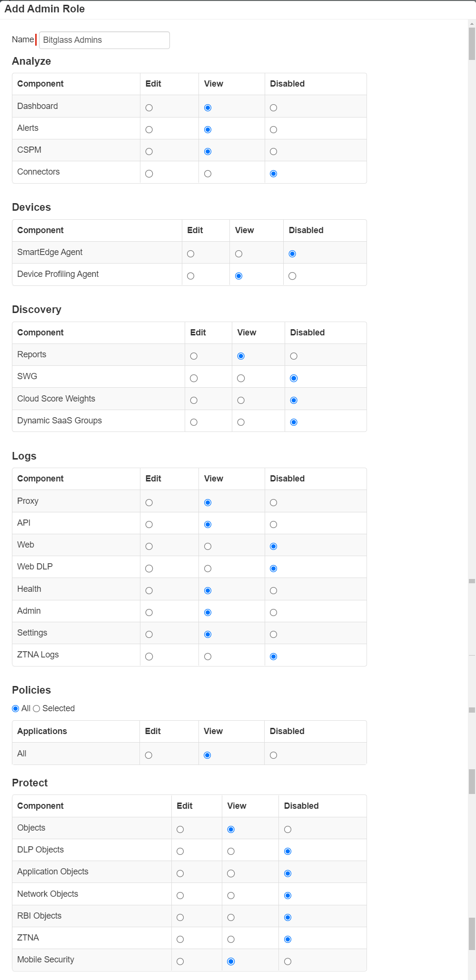Click the Name input field
This screenshot has height=980, width=476.
point(104,40)
